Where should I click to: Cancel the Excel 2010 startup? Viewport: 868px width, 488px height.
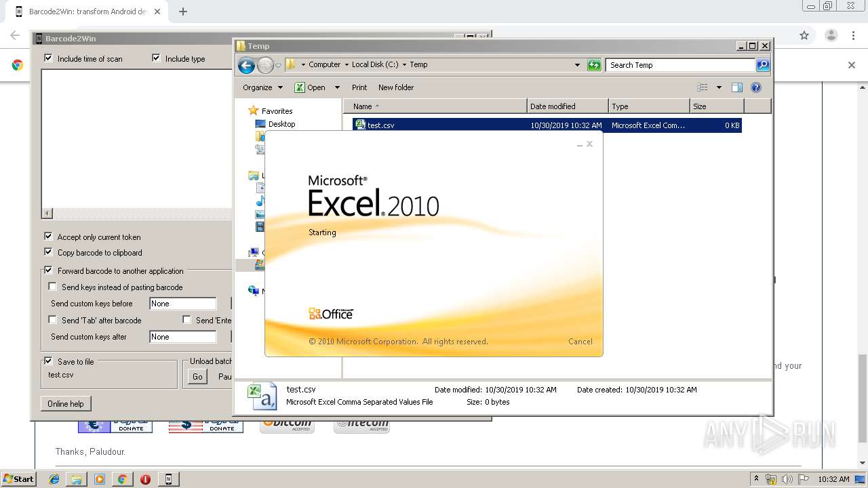(x=580, y=342)
